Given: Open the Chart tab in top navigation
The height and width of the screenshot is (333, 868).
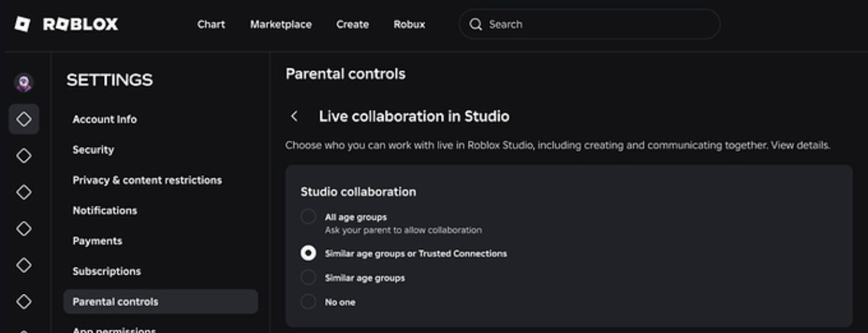Looking at the screenshot, I should click(211, 25).
